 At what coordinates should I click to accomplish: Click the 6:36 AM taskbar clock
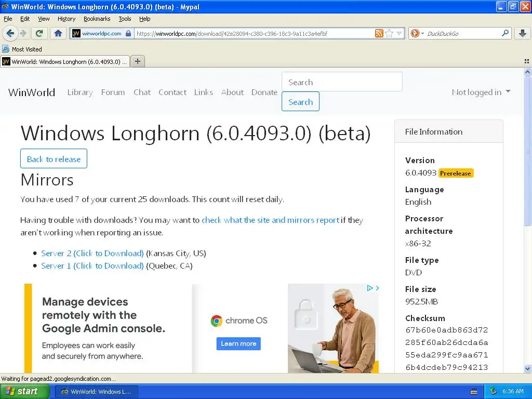[x=513, y=392]
